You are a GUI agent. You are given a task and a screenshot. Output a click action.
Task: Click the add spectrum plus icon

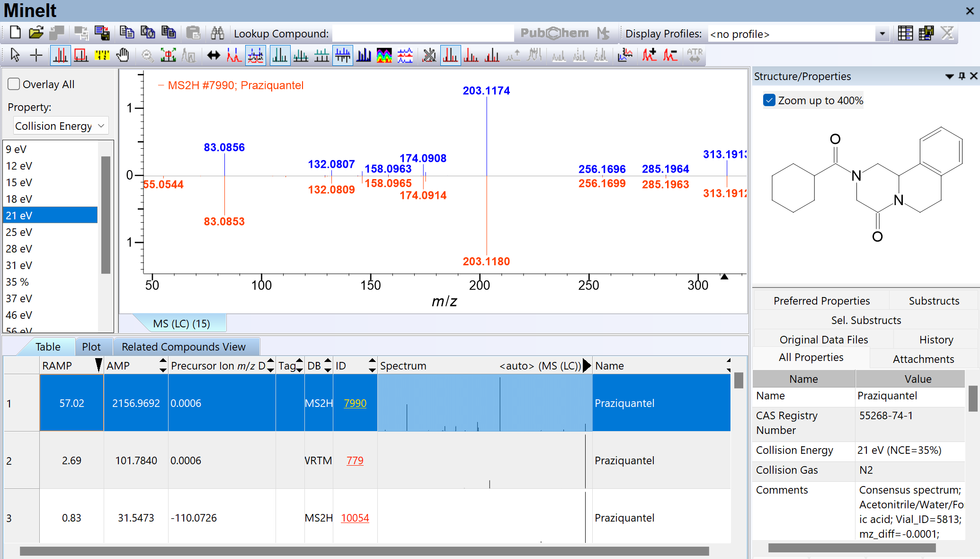click(x=649, y=55)
